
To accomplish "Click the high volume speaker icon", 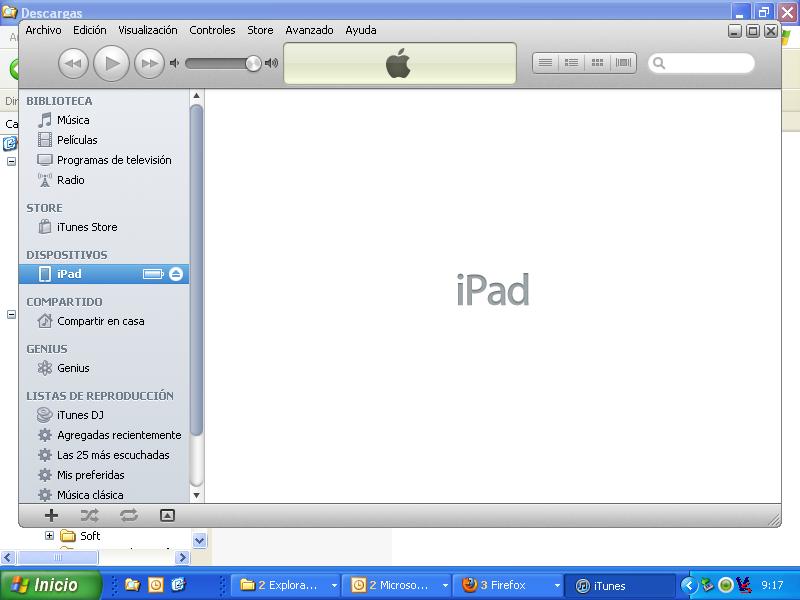I will 271,63.
